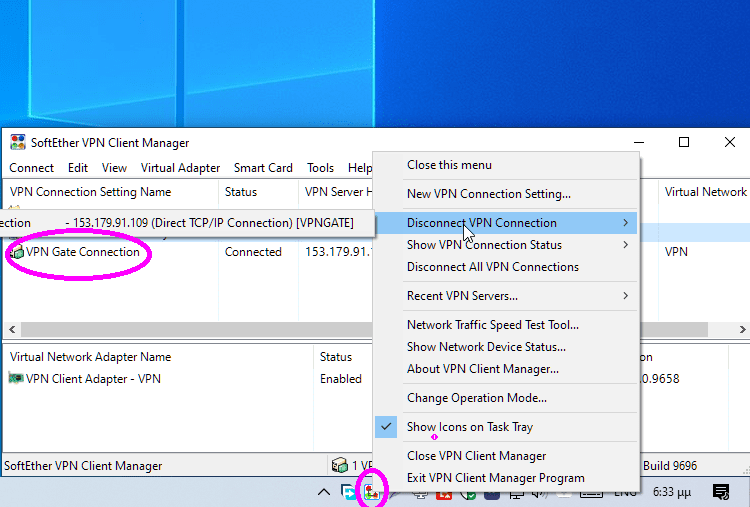Open the Virtual Adapter menu

(180, 168)
